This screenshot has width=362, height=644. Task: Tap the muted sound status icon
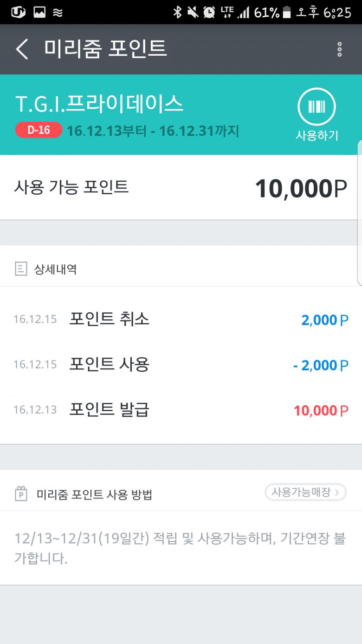pyautogui.click(x=193, y=12)
